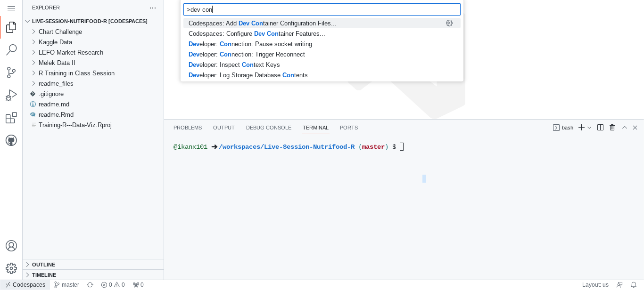Select Developer: Connection Pause socket writing

click(322, 44)
